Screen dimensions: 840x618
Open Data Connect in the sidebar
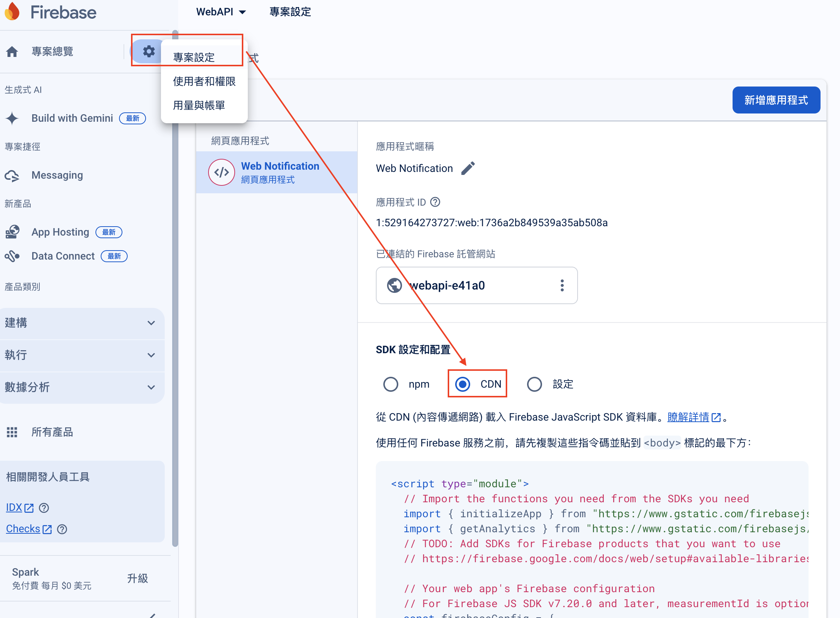[63, 256]
